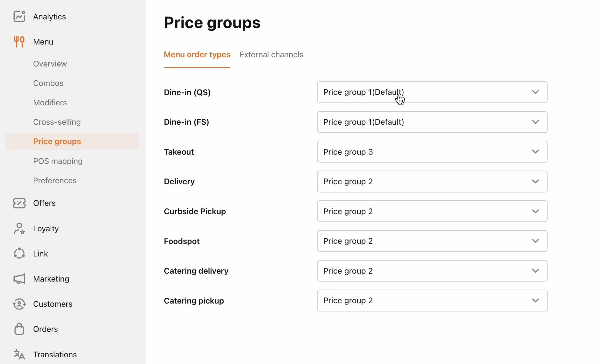
Task: Click the Delivery label
Action: click(x=179, y=182)
